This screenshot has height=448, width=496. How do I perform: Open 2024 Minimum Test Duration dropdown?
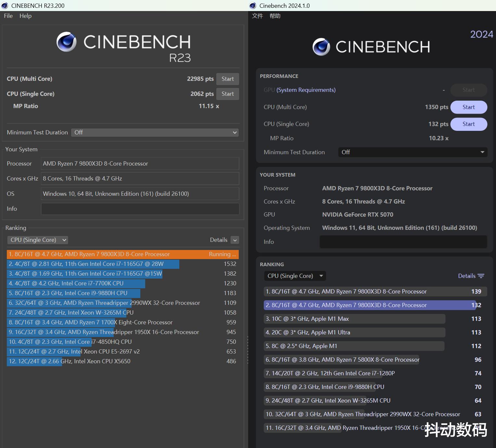[x=413, y=152]
